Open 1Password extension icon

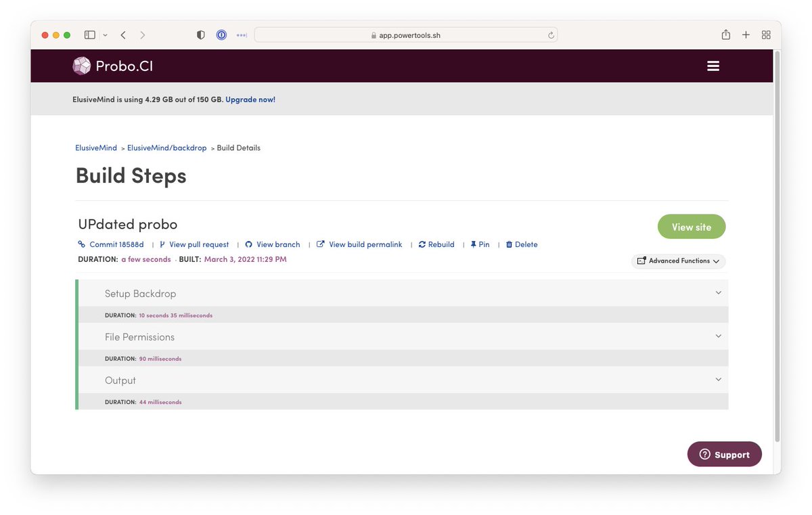click(x=221, y=35)
